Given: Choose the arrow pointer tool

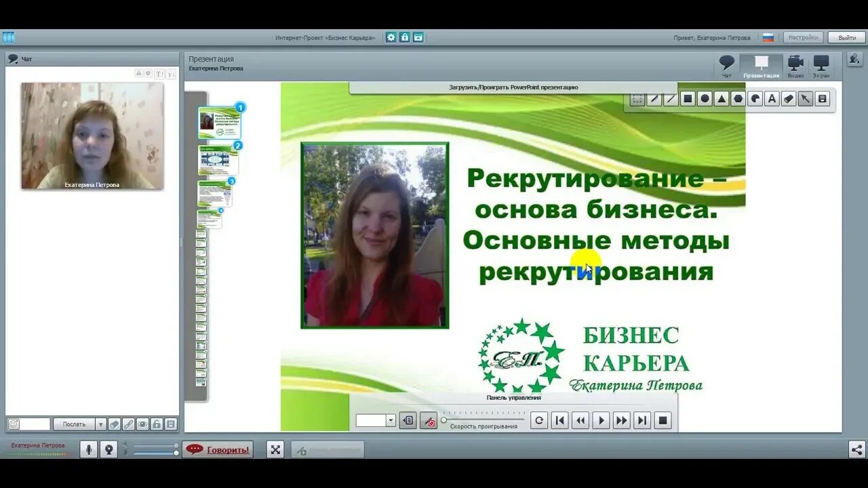Looking at the screenshot, I should coord(805,99).
